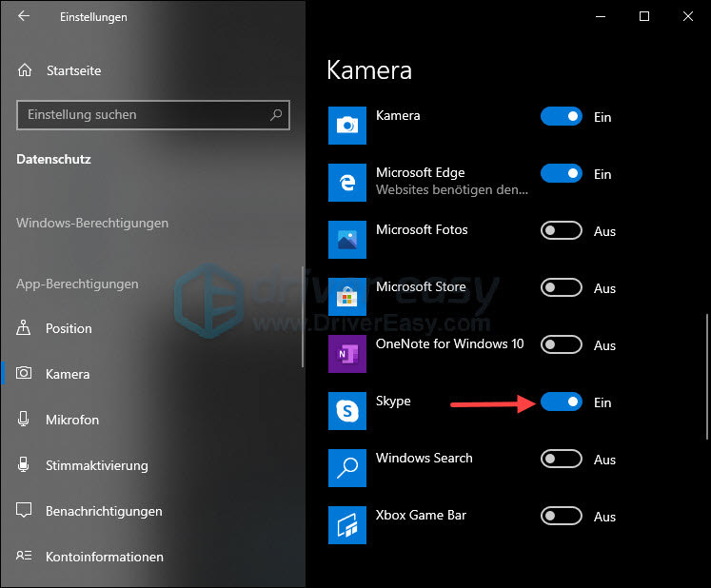
Task: Select Position in sidebar
Action: [x=69, y=328]
